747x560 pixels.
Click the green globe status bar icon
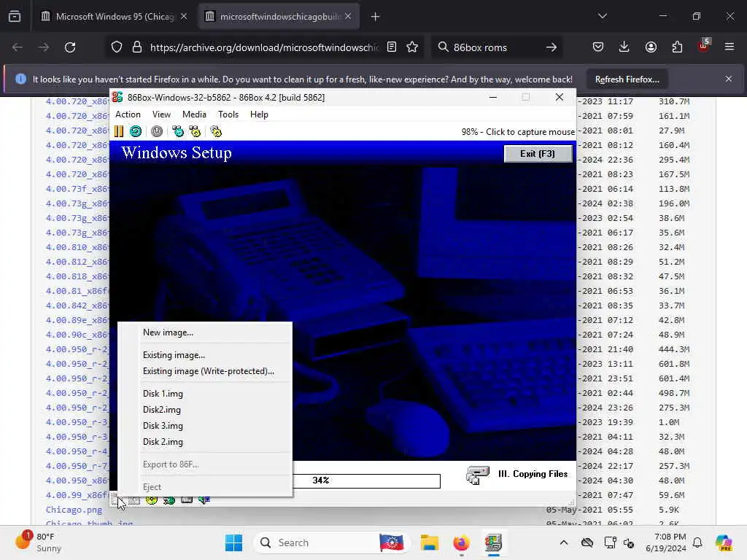pyautogui.click(x=169, y=500)
